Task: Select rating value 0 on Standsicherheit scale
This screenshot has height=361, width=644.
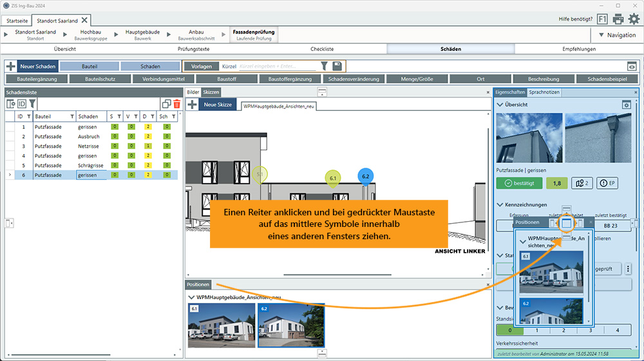Action: (x=509, y=330)
